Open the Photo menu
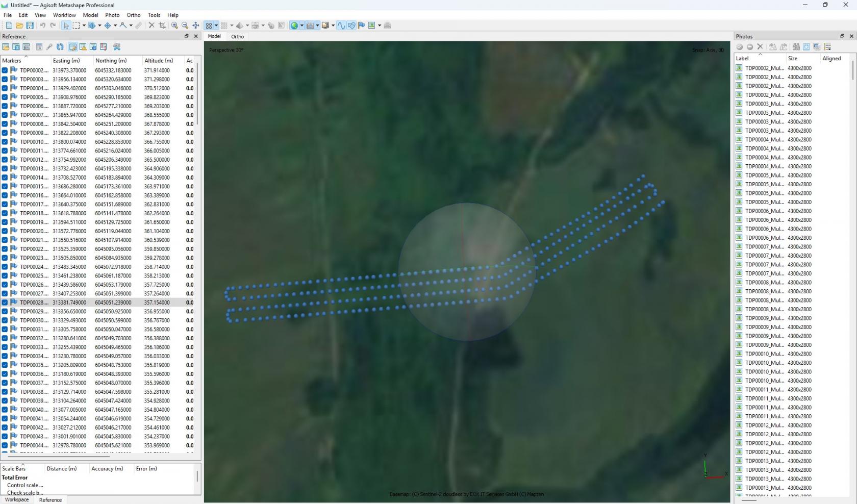The width and height of the screenshot is (857, 504). (112, 15)
